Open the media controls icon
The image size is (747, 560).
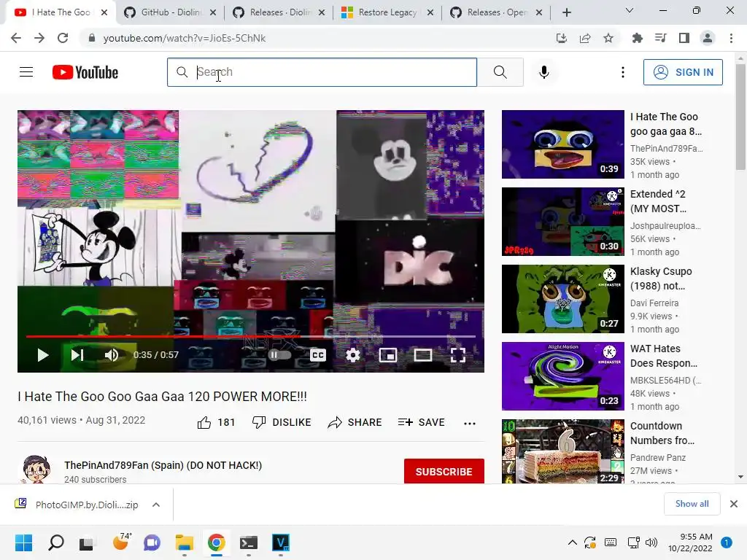(660, 38)
